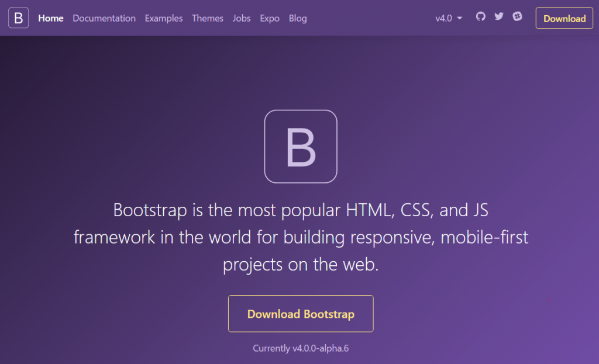
Task: Open the Blog nav item
Action: pos(298,18)
